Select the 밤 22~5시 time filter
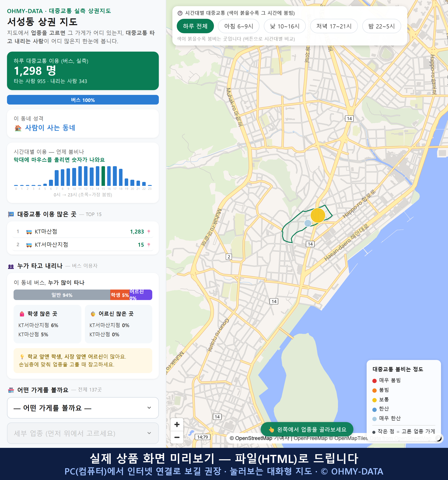This screenshot has height=480, width=448. pyautogui.click(x=381, y=26)
